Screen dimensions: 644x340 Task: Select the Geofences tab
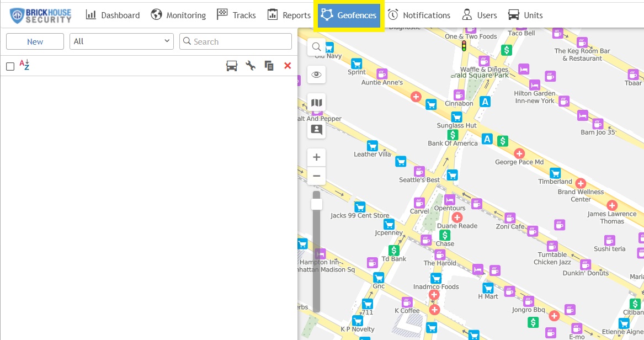coord(349,15)
